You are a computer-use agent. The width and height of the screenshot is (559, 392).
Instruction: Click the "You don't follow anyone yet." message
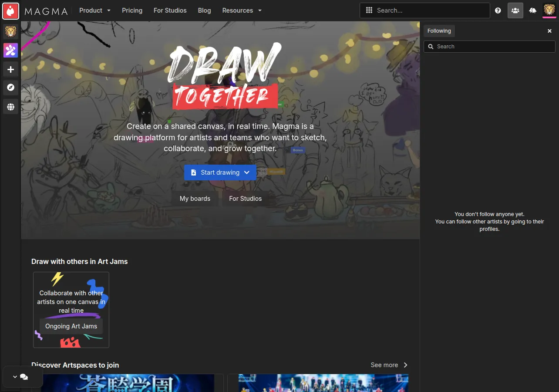[x=489, y=214]
